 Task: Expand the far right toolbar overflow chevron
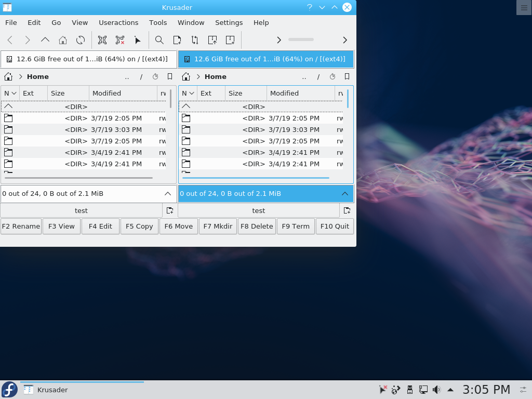pyautogui.click(x=345, y=40)
